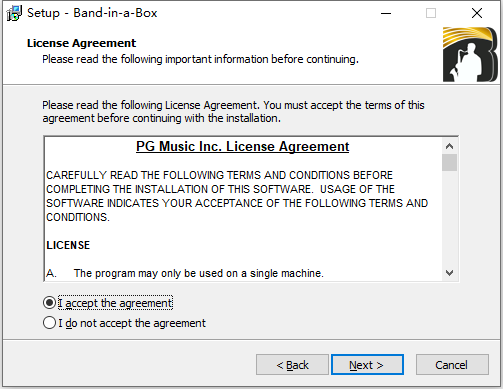This screenshot has height=389, width=503.
Task: Click the empty scrollbar track below the thumb
Action: coord(449,218)
